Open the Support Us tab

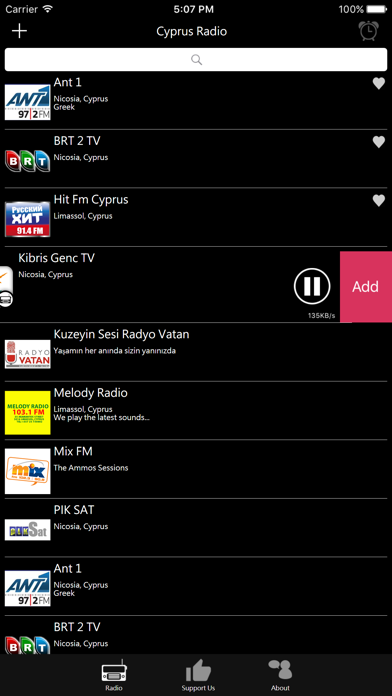(x=198, y=675)
